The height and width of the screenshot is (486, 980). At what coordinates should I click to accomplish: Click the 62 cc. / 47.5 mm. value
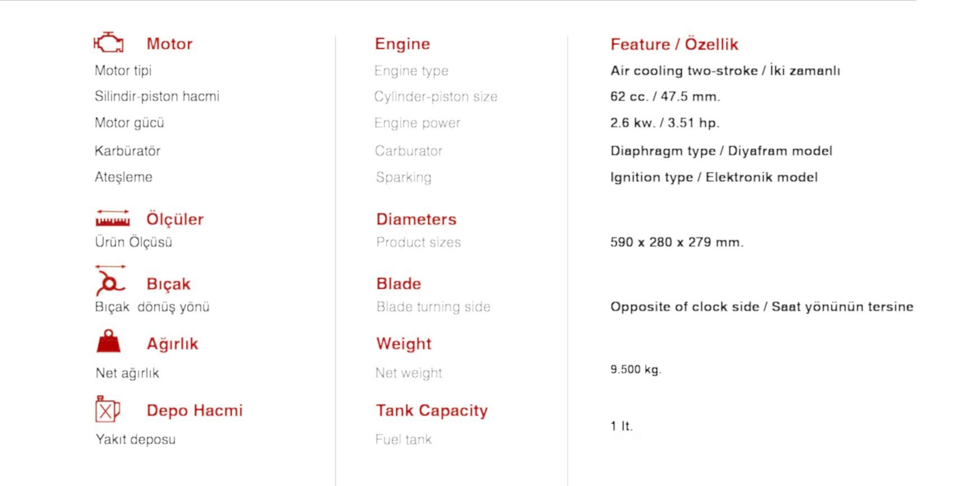pos(665,96)
